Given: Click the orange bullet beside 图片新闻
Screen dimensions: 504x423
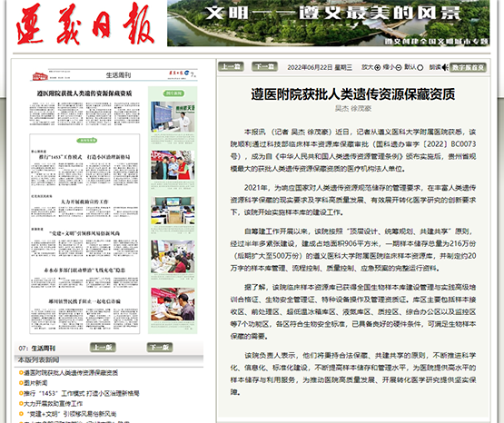Looking at the screenshot, I should (21, 383).
